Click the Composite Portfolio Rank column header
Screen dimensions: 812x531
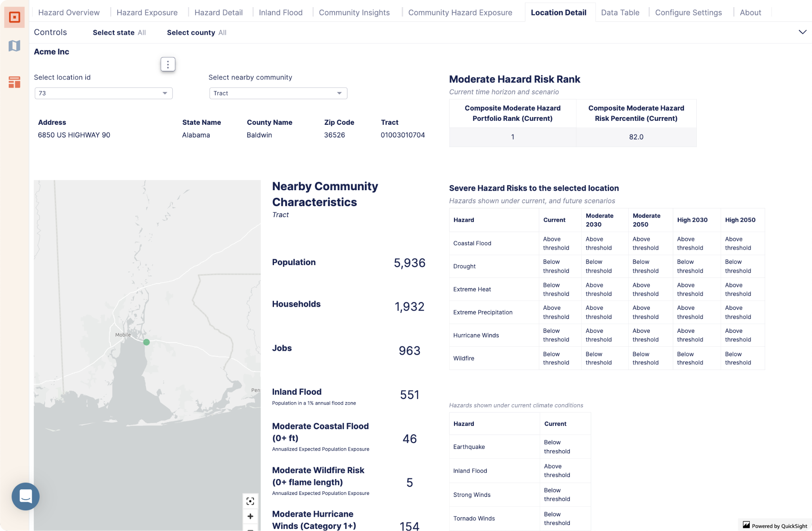pyautogui.click(x=512, y=113)
